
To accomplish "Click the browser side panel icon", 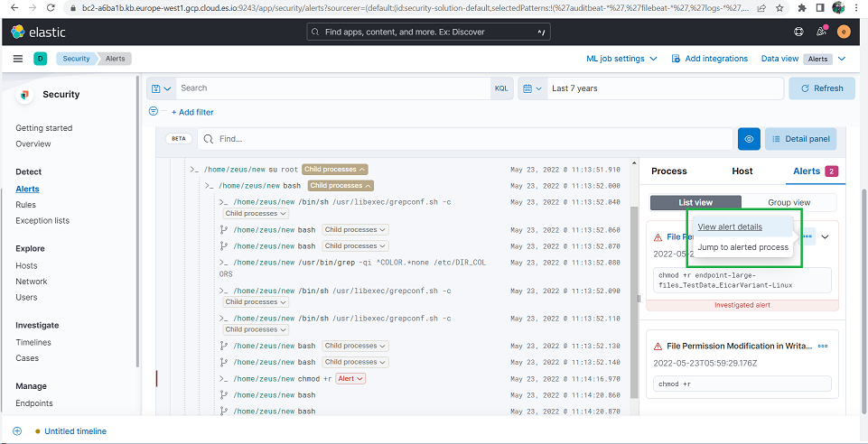I will point(820,8).
